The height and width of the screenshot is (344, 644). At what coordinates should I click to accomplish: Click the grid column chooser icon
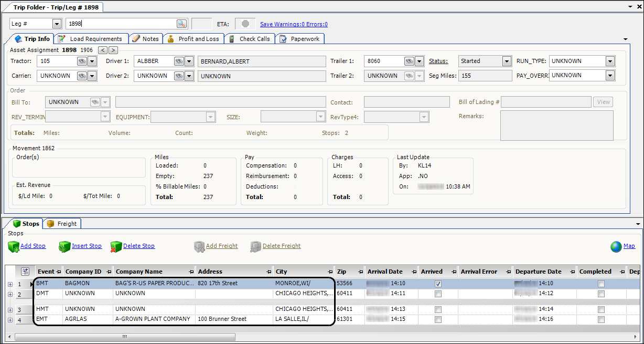(x=25, y=272)
